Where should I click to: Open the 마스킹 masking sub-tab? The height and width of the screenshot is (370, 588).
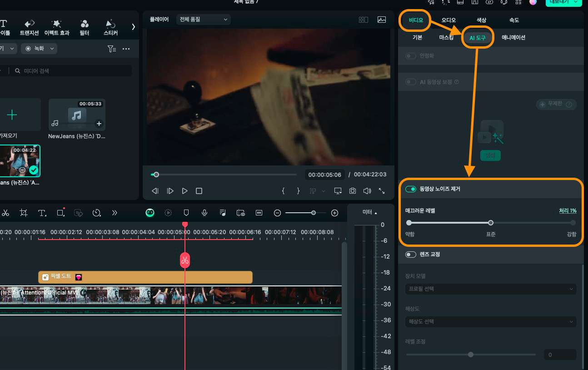[446, 37]
